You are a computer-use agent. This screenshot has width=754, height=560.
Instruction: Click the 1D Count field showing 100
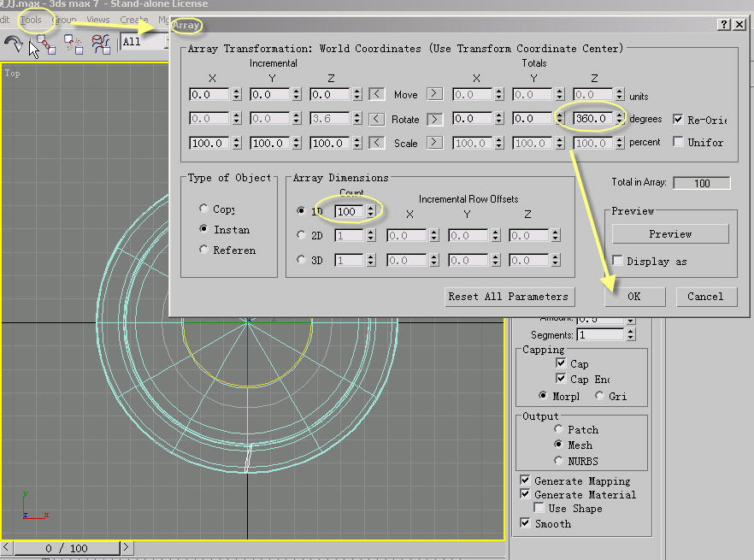point(350,211)
